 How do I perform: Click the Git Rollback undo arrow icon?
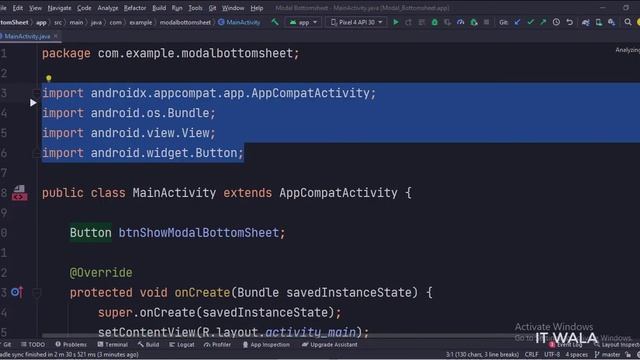click(570, 22)
